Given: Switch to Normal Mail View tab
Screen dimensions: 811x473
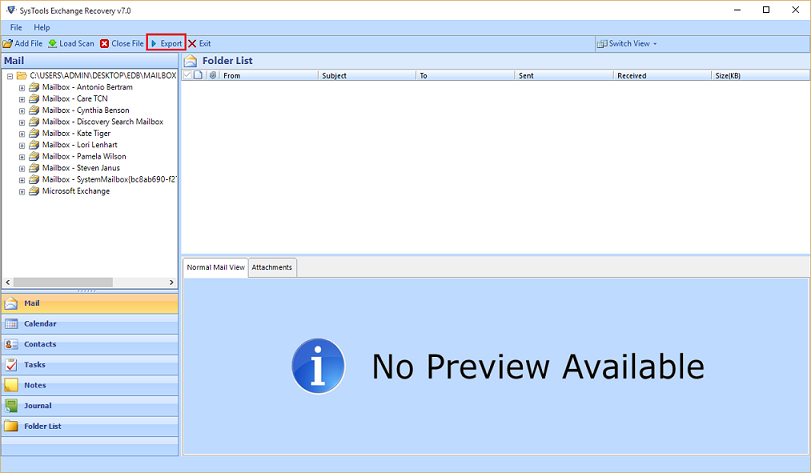Looking at the screenshot, I should coord(216,267).
